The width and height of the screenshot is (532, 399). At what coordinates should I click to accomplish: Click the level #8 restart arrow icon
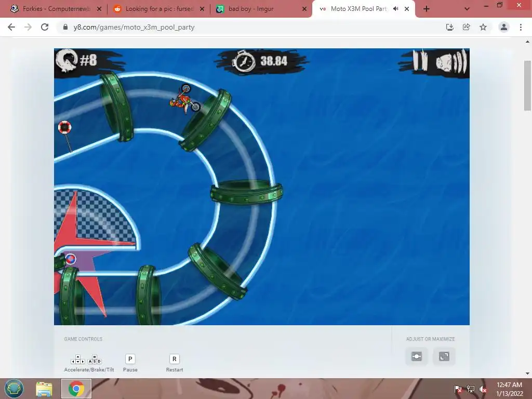tap(67, 60)
